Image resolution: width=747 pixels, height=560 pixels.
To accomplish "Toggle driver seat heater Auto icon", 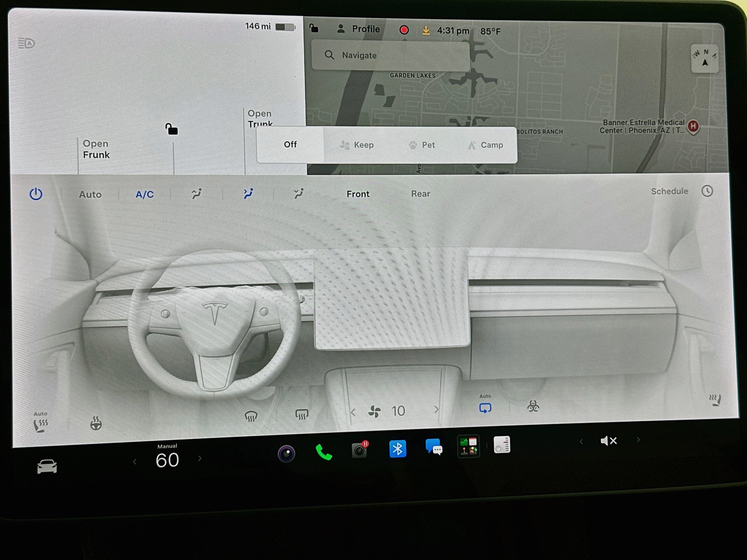I will pyautogui.click(x=40, y=422).
